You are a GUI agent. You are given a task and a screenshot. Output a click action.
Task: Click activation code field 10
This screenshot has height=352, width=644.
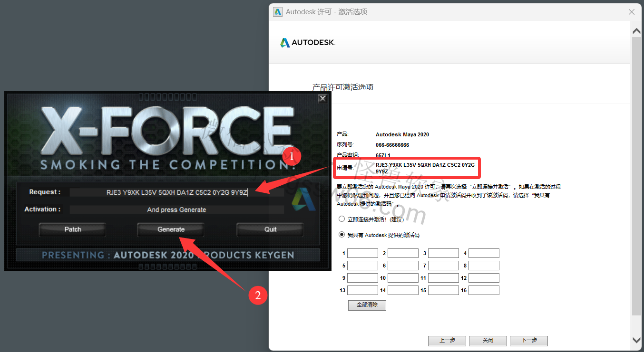click(x=403, y=278)
